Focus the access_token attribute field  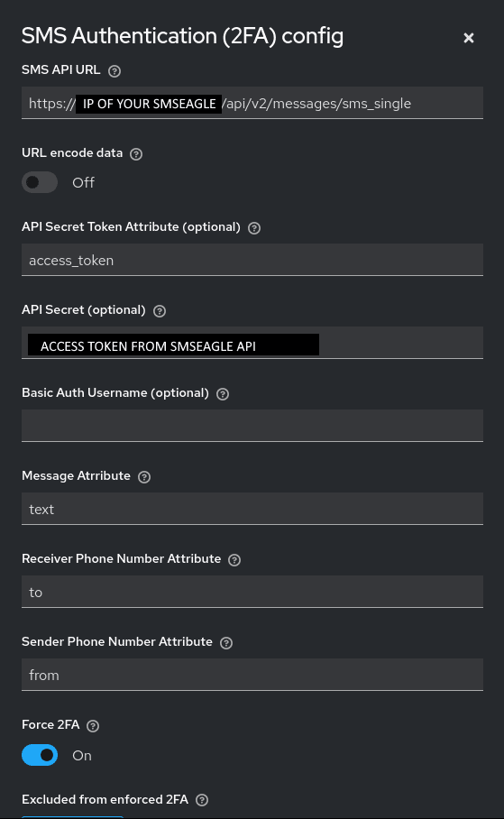pos(252,260)
